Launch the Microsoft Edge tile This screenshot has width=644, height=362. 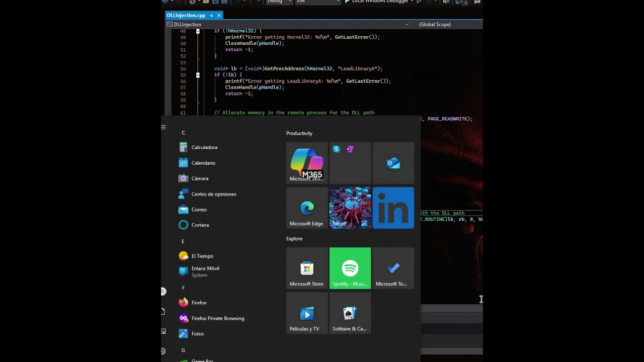click(x=307, y=208)
